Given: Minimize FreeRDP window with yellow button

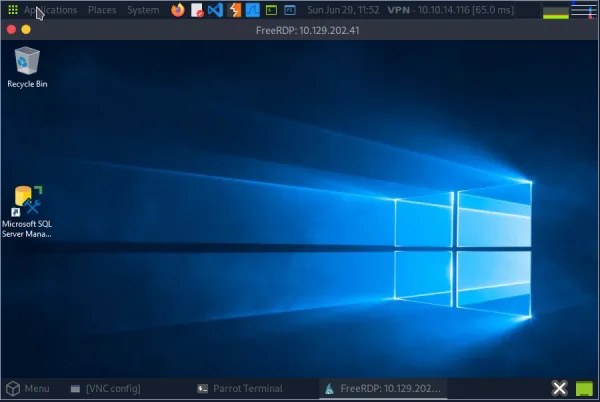Looking at the screenshot, I should (x=26, y=29).
